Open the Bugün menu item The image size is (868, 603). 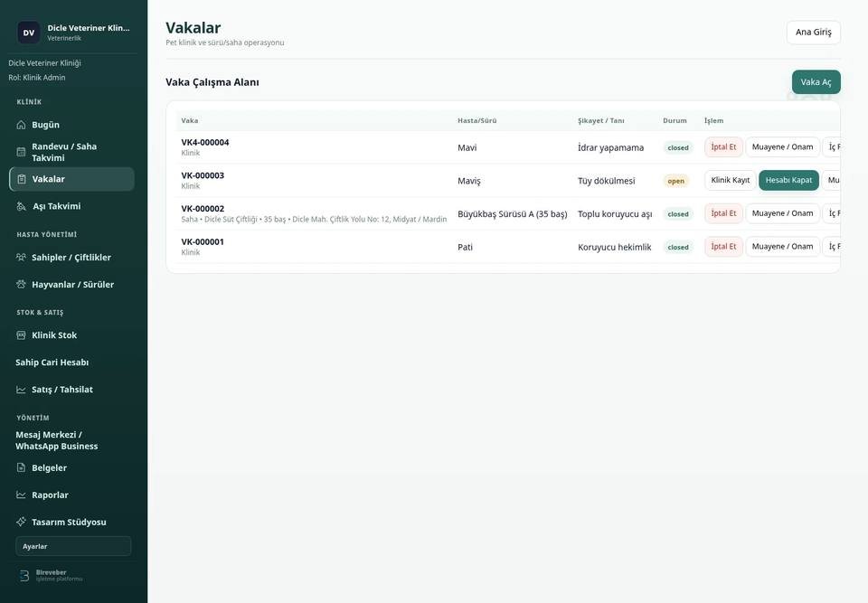(x=72, y=125)
